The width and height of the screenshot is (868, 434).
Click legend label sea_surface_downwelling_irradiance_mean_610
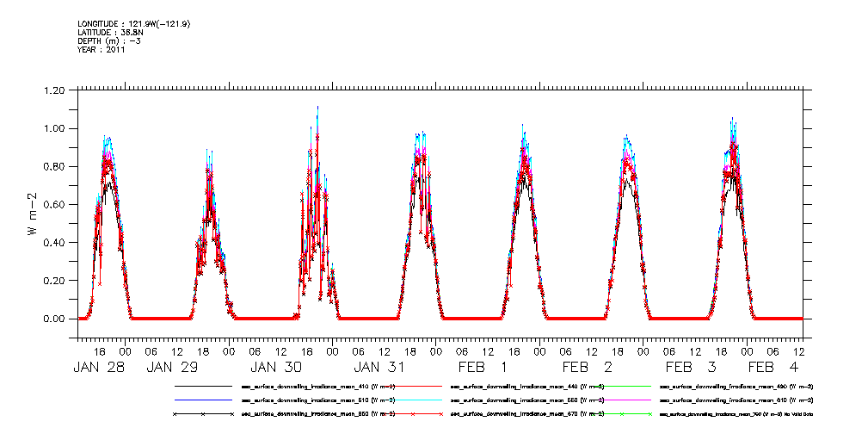[x=736, y=400]
